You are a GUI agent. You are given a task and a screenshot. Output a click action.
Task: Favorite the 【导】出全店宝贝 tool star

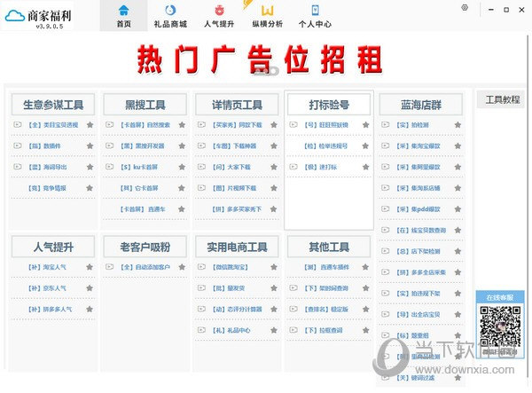tap(458, 314)
